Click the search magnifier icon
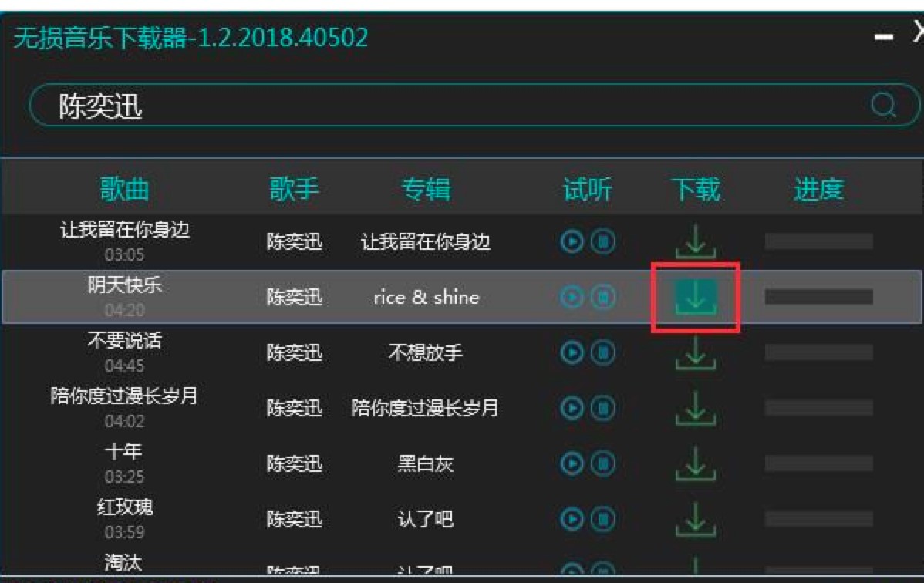This screenshot has height=583, width=924. click(x=883, y=105)
